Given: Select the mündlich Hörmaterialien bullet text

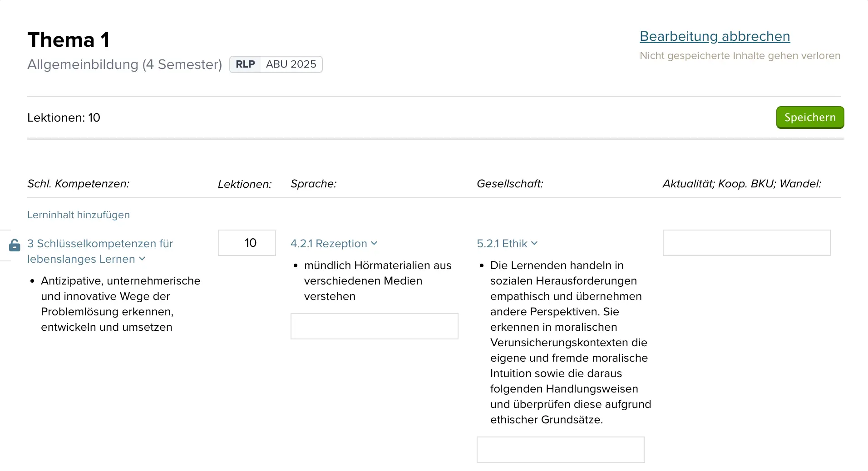Looking at the screenshot, I should pos(378,281).
